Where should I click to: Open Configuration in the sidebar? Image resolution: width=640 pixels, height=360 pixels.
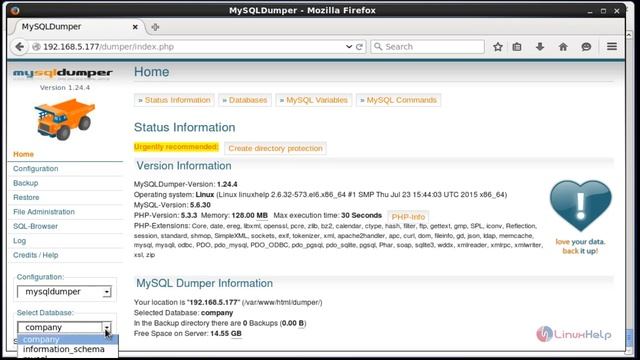[36, 169]
